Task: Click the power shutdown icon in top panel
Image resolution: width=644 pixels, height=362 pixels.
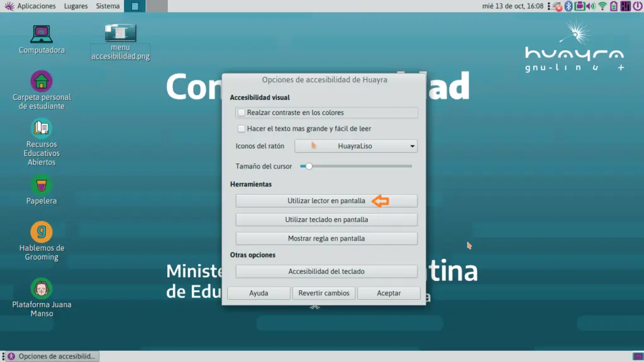Action: coord(638,6)
